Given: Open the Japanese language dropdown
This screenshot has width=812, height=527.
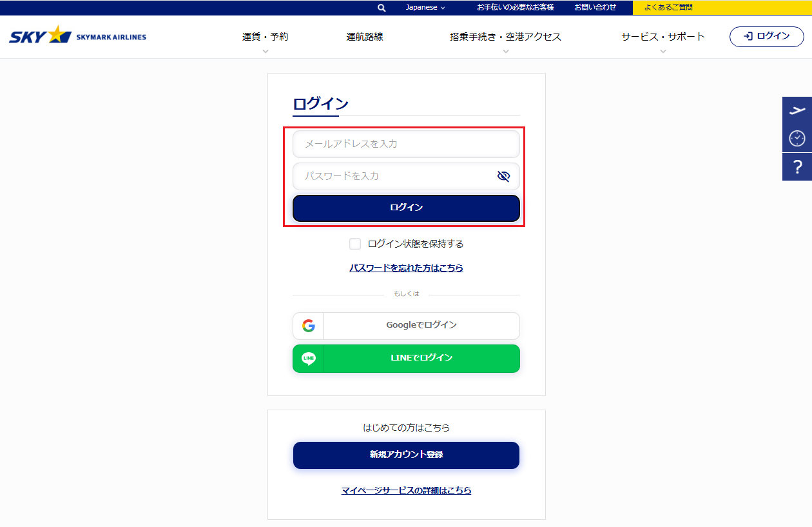Looking at the screenshot, I should [x=425, y=8].
